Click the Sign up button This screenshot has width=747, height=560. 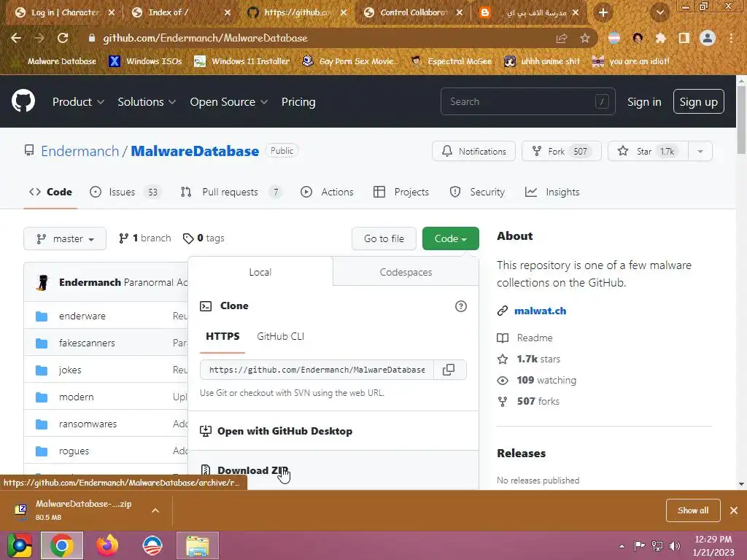[698, 102]
